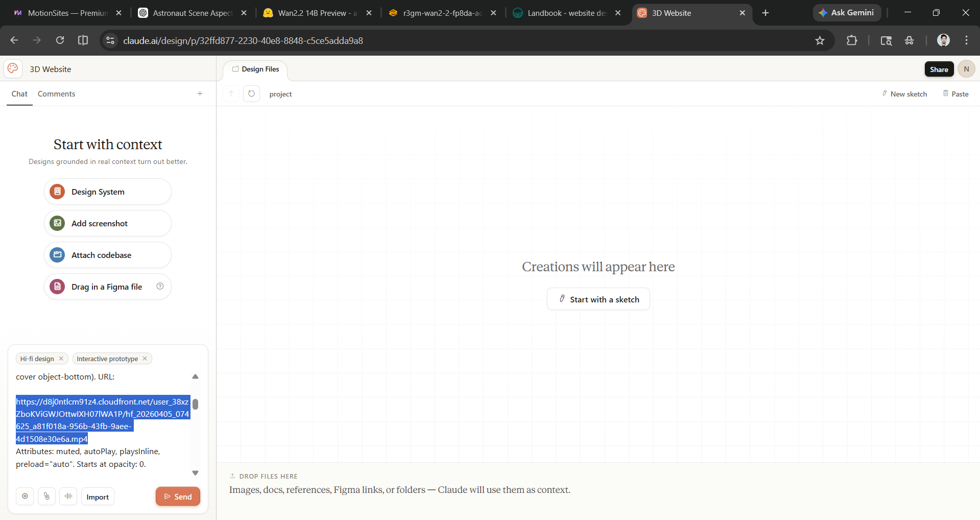The width and height of the screenshot is (980, 520).
Task: Open the Design Files tab
Action: point(255,69)
